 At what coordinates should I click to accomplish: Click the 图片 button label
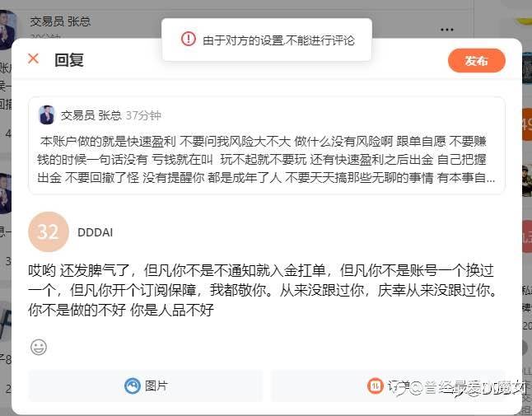156,386
